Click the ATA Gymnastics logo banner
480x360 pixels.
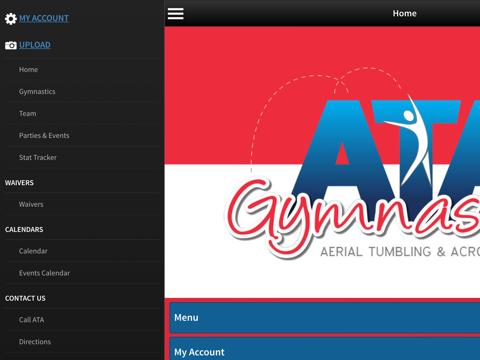tap(322, 162)
